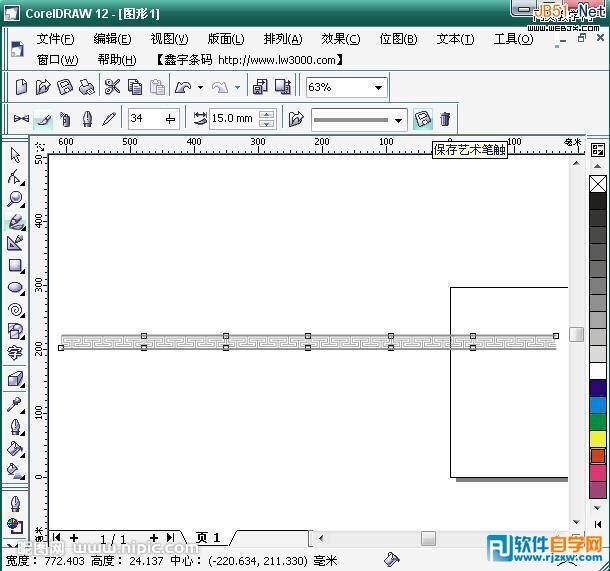Enable the Pressure pen mode
This screenshot has width=610, height=571.
click(x=109, y=119)
